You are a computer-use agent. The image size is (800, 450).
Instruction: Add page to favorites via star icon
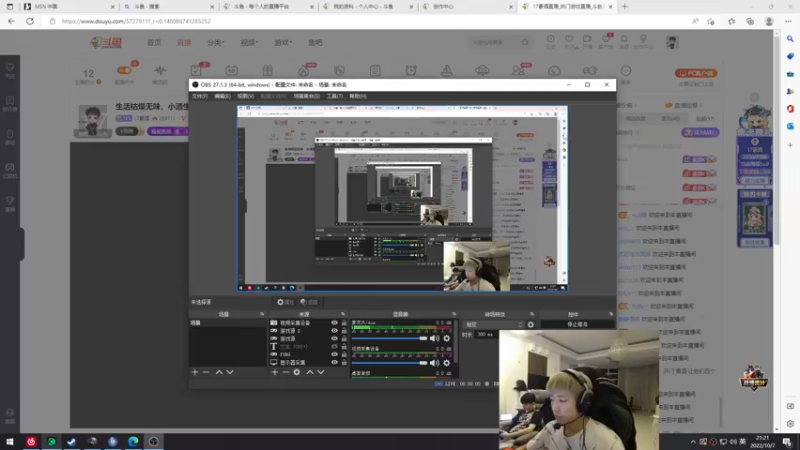click(711, 21)
